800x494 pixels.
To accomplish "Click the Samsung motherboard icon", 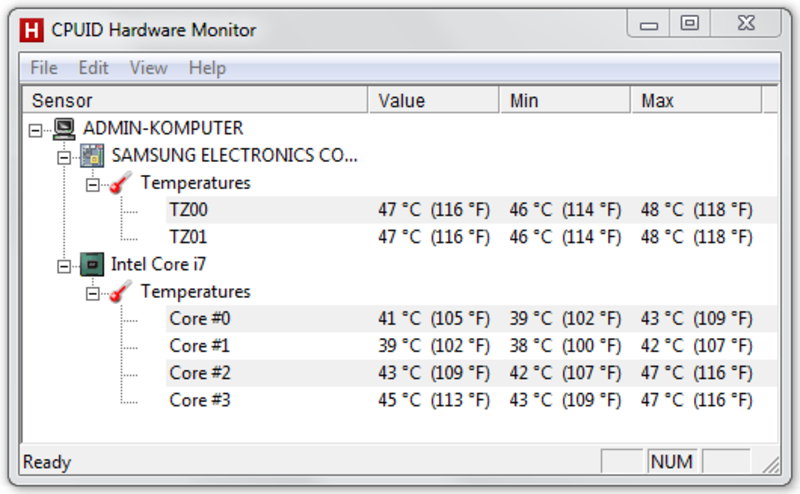I will 92,156.
